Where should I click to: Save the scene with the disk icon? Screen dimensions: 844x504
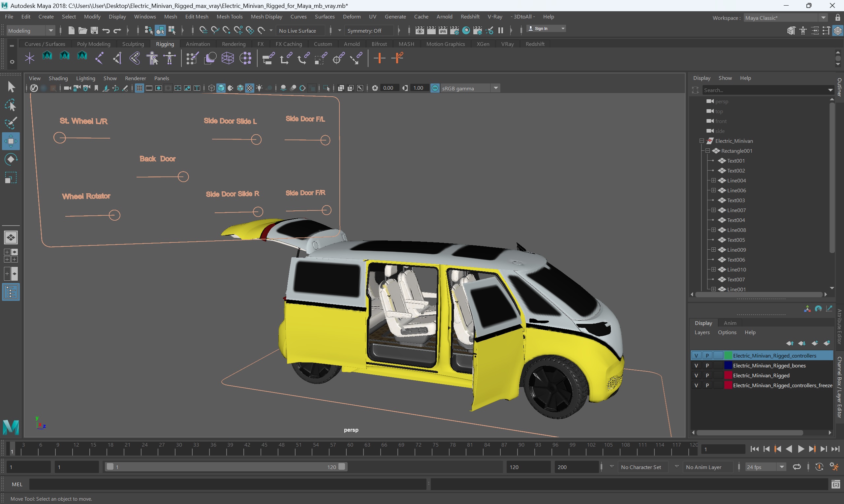click(x=94, y=31)
